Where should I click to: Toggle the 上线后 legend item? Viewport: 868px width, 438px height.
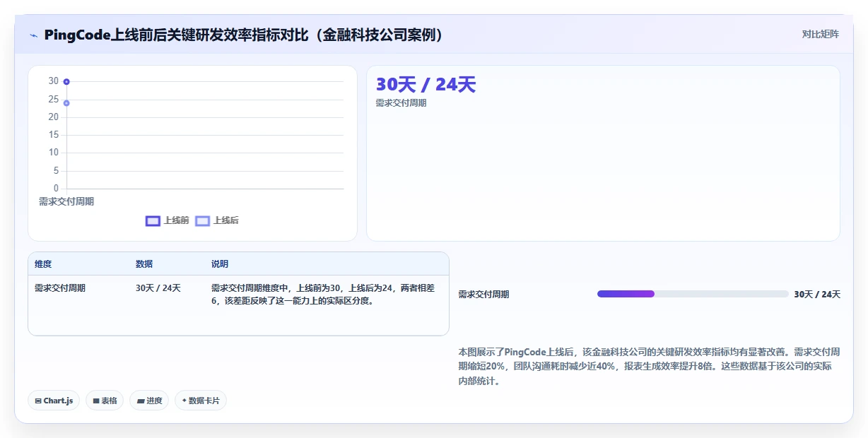tap(217, 220)
